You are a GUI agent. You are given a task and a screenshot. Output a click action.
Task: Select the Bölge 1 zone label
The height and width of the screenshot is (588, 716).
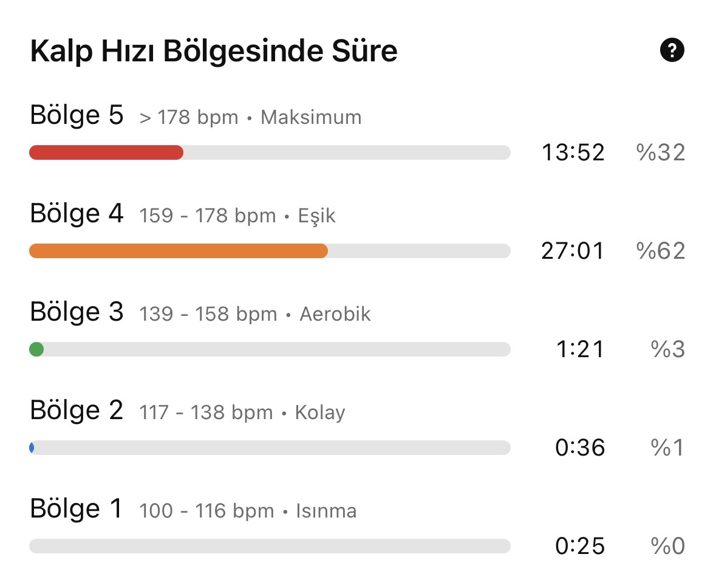(x=77, y=508)
